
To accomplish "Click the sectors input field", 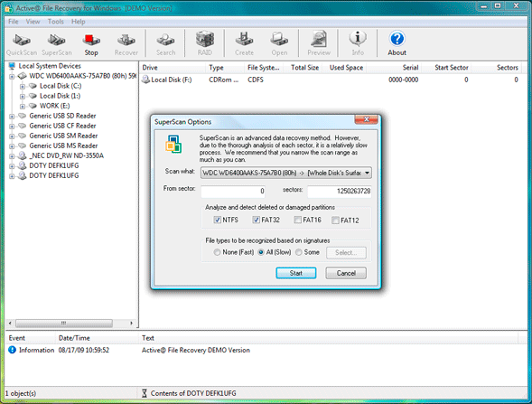I will (340, 192).
